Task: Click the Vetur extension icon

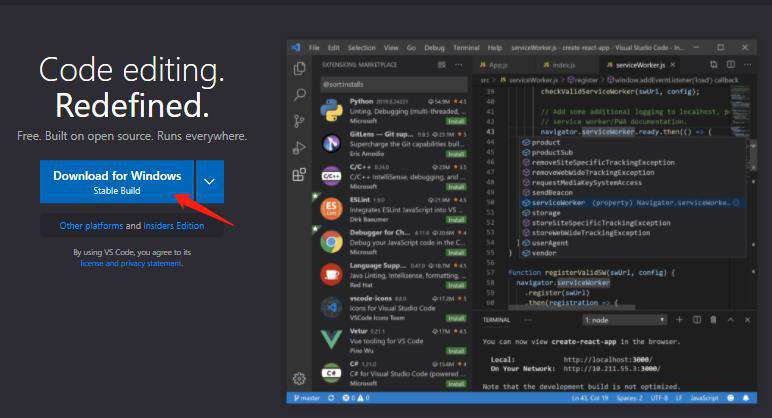Action: (x=331, y=340)
